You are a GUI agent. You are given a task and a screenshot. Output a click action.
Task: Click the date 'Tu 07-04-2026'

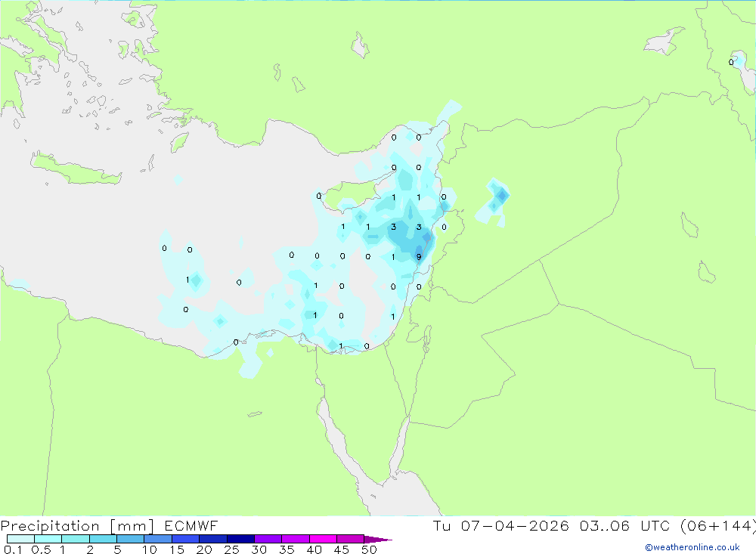pyautogui.click(x=501, y=525)
